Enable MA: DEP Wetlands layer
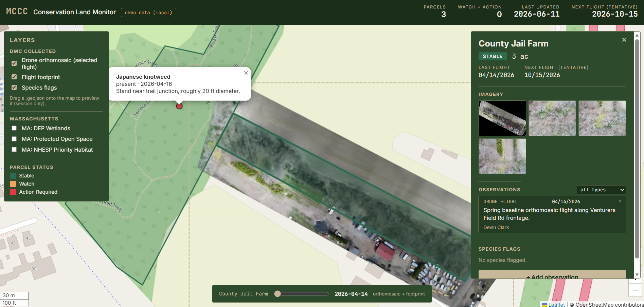This screenshot has height=307, width=644. (14, 128)
